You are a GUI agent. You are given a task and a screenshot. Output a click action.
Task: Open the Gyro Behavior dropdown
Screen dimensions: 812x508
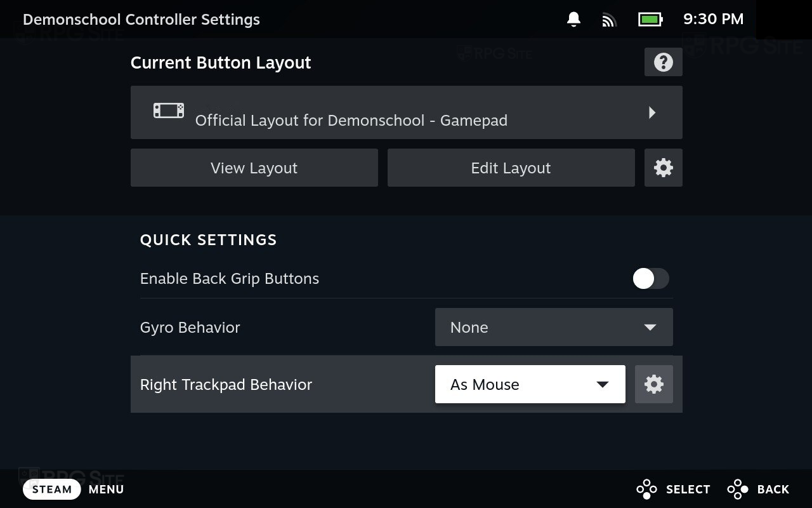tap(553, 328)
